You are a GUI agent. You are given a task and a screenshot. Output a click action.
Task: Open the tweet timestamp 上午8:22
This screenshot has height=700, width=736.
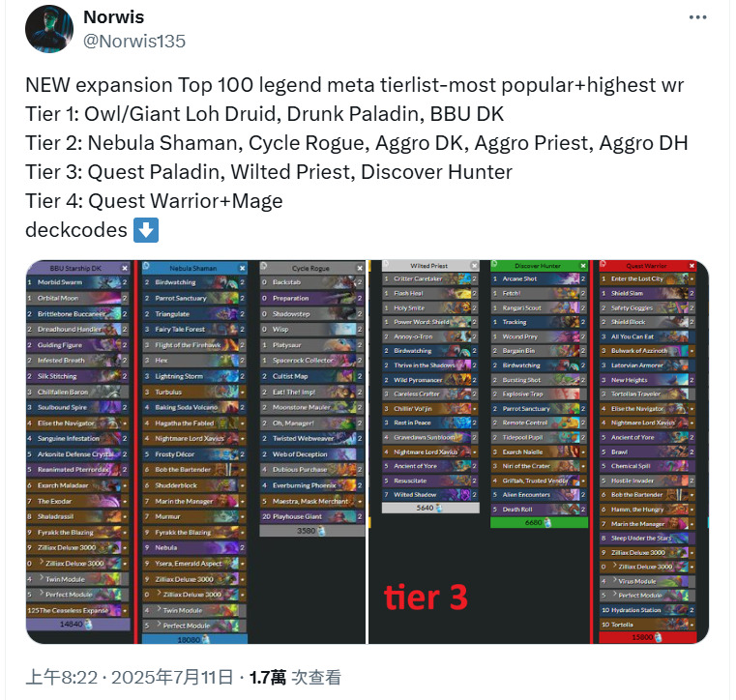(61, 678)
